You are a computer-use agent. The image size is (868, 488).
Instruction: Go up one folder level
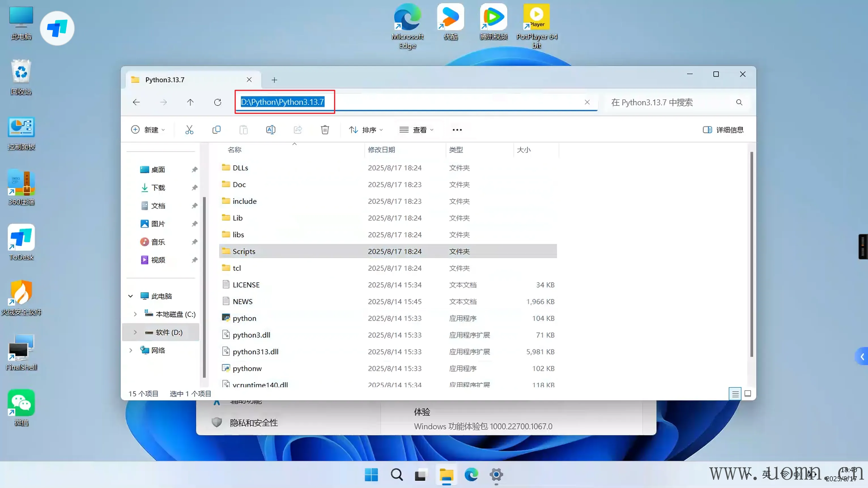click(x=190, y=102)
